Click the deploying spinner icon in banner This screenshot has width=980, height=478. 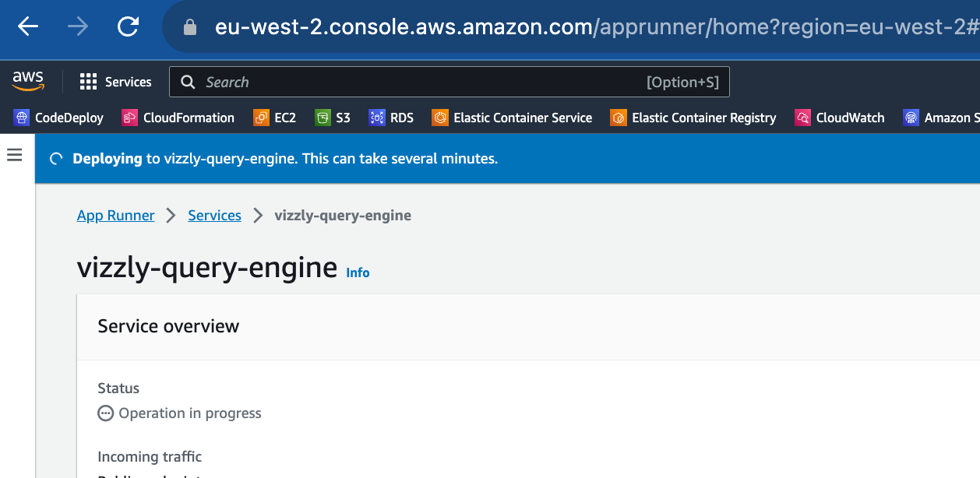pos(56,159)
